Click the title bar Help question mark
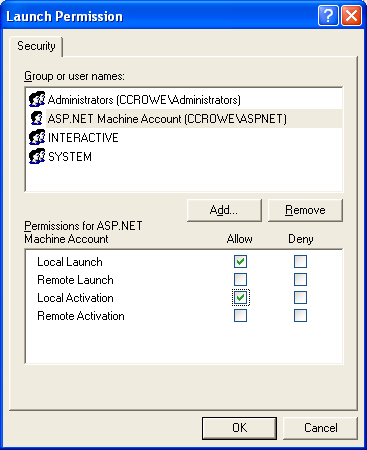Viewport: 367px width, 450px height. point(328,16)
